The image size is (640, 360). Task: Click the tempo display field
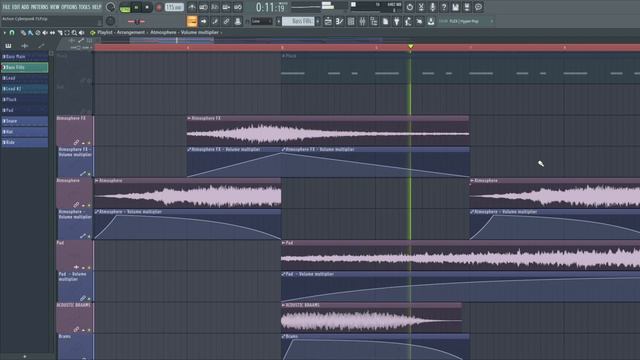174,7
